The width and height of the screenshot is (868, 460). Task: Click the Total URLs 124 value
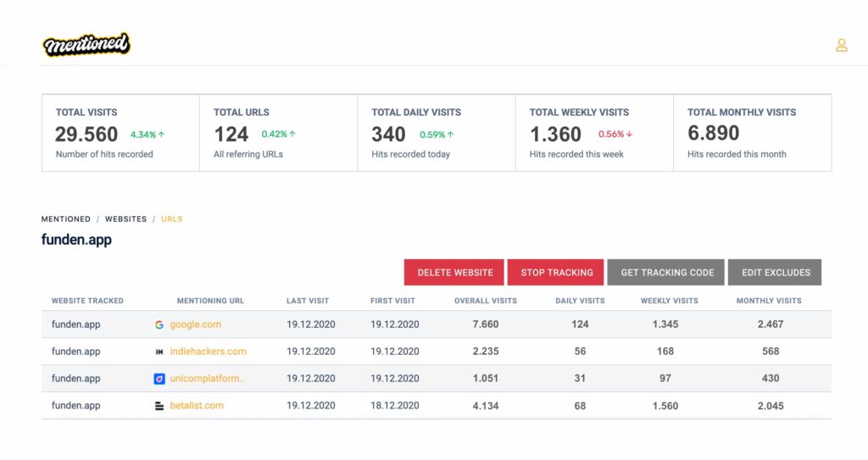pos(231,134)
